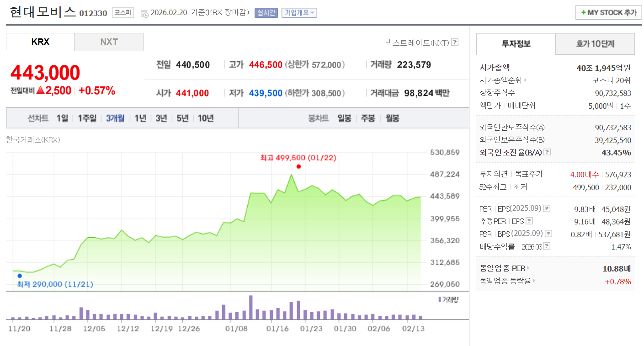
Task: Click the current price 443,000
Action: (x=45, y=72)
